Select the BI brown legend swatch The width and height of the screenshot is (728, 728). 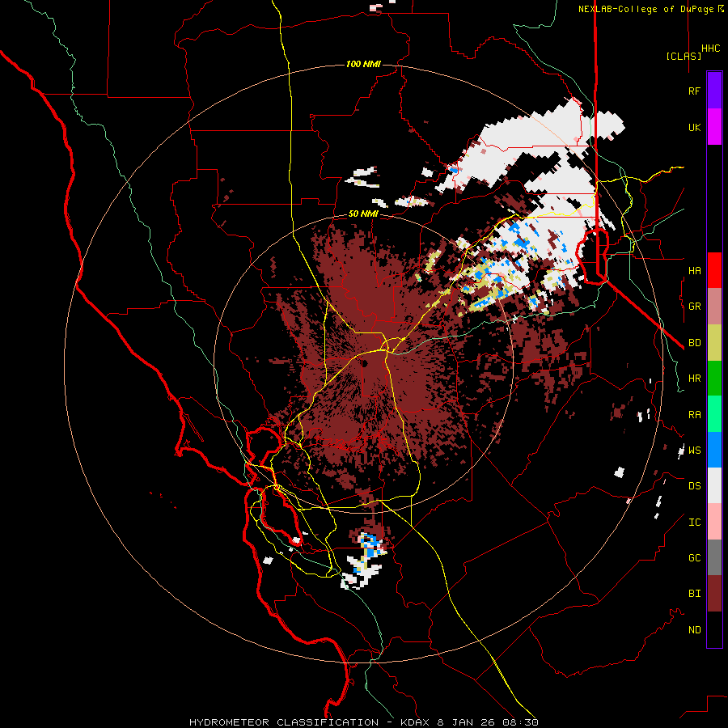714,594
